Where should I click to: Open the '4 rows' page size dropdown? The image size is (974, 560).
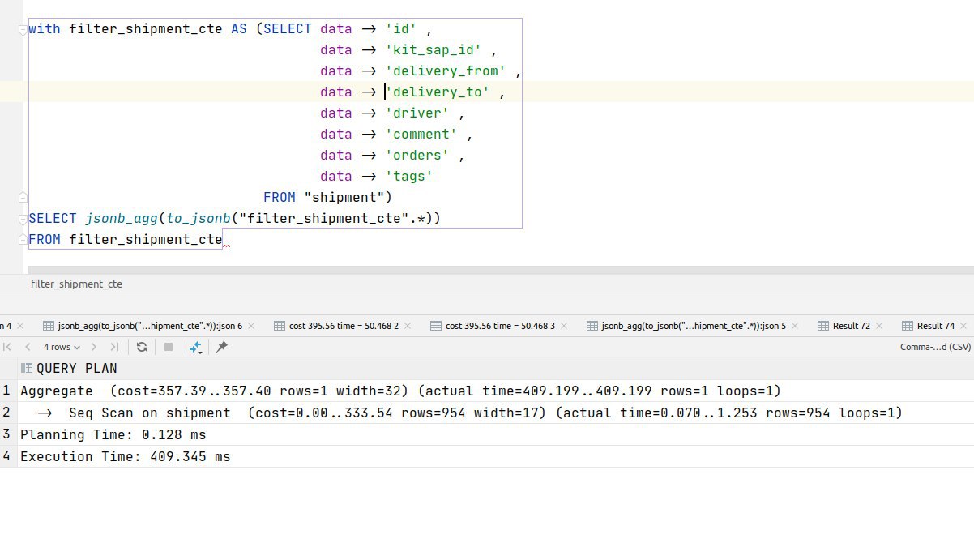click(x=62, y=347)
